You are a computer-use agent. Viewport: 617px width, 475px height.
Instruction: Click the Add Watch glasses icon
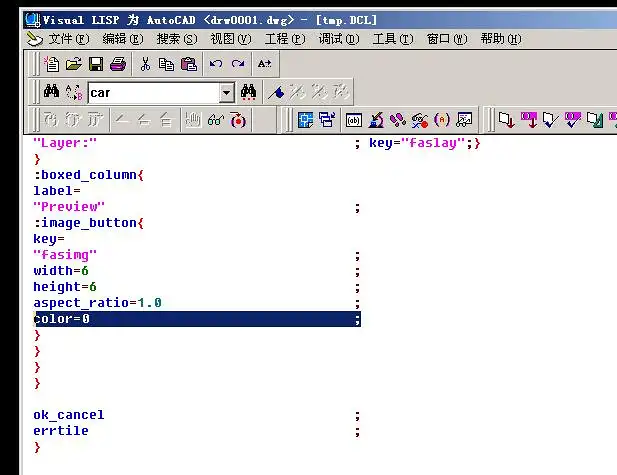pos(216,120)
